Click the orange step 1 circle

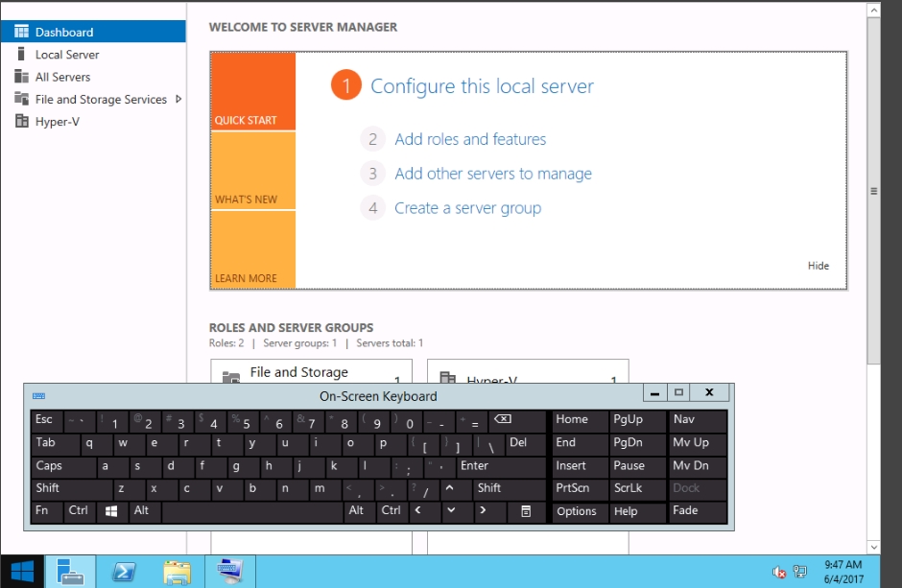click(x=345, y=85)
